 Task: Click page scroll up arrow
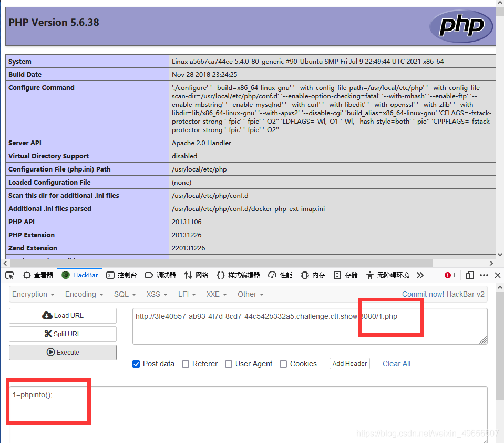(x=500, y=3)
